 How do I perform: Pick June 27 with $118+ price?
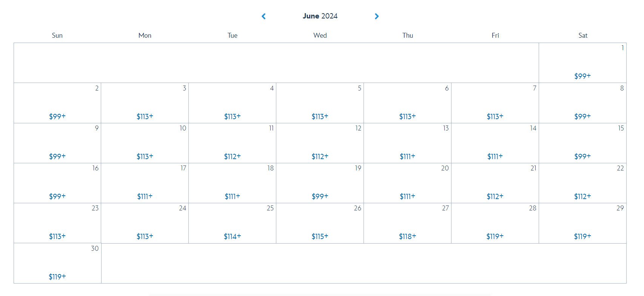click(407, 223)
